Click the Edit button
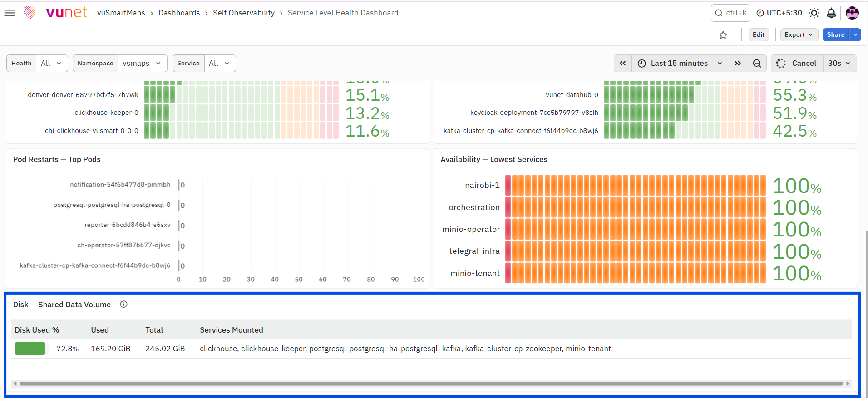This screenshot has width=868, height=398. pyautogui.click(x=759, y=34)
